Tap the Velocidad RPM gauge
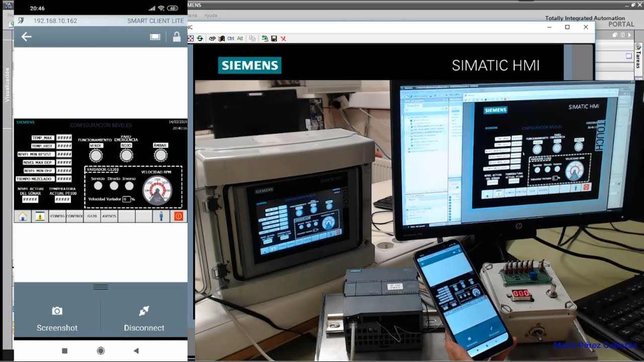Image resolution: width=644 pixels, height=362 pixels. (157, 191)
